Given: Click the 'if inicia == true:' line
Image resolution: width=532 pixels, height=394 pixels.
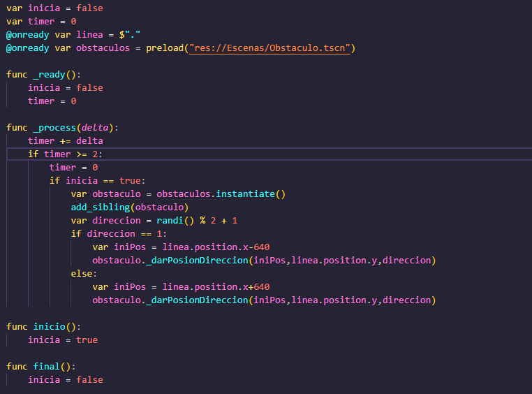Looking at the screenshot, I should pyautogui.click(x=97, y=180).
